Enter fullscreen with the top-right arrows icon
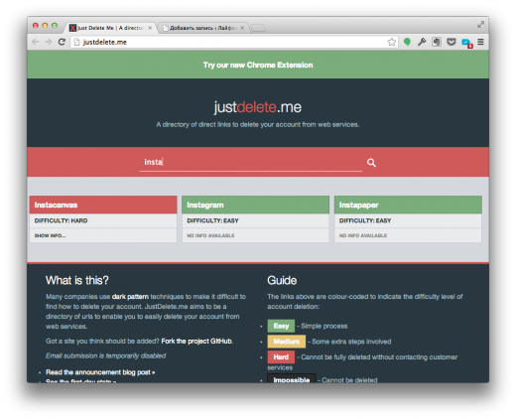The height and width of the screenshot is (420, 516). tap(480, 25)
